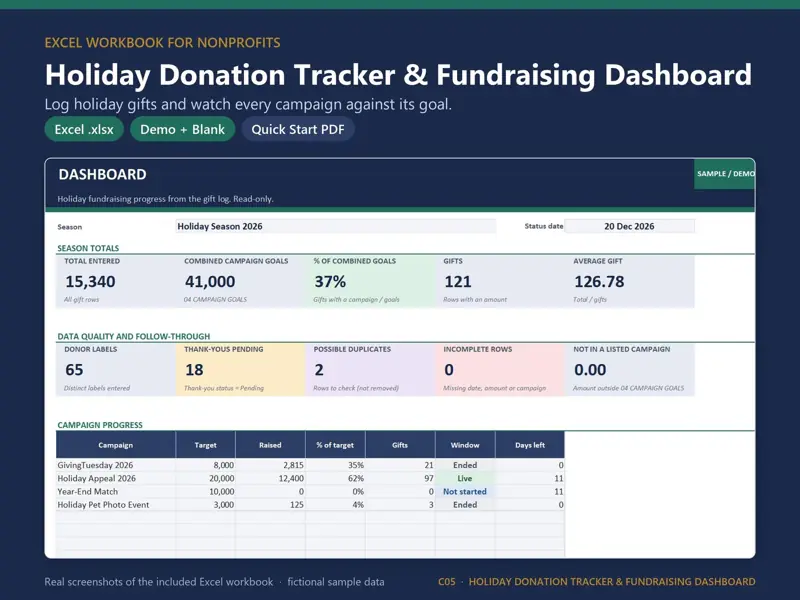The width and height of the screenshot is (800, 600).
Task: Click the CAMPAIGN PROGRESS section heading
Action: pos(100,425)
